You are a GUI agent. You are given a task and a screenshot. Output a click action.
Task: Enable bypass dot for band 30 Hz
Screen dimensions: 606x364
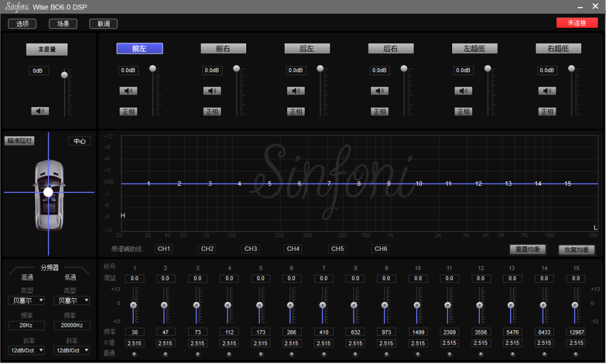134,354
